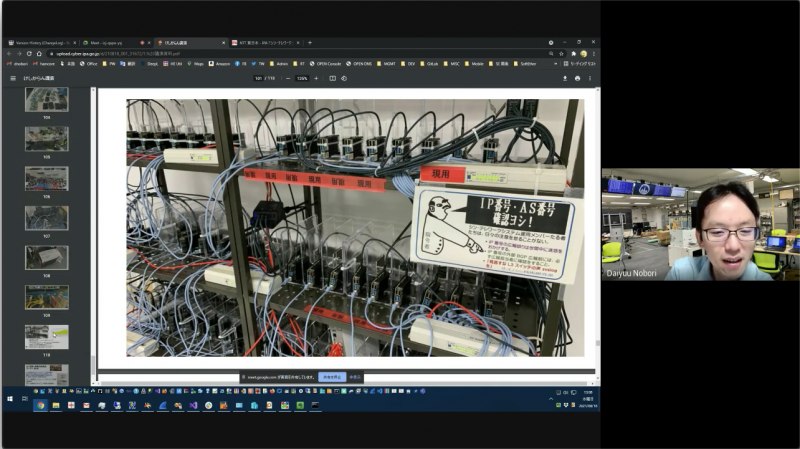Select page thumbnail 107
This screenshot has width=800, height=449.
46,218
